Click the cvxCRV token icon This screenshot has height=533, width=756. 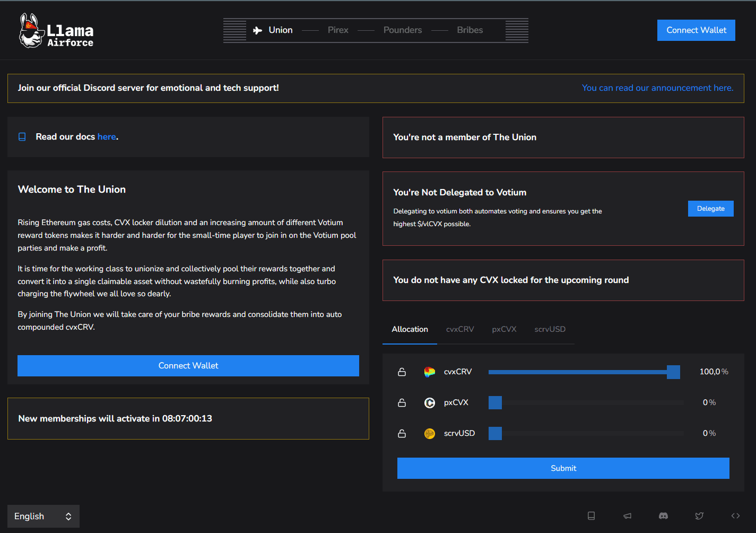pos(430,372)
